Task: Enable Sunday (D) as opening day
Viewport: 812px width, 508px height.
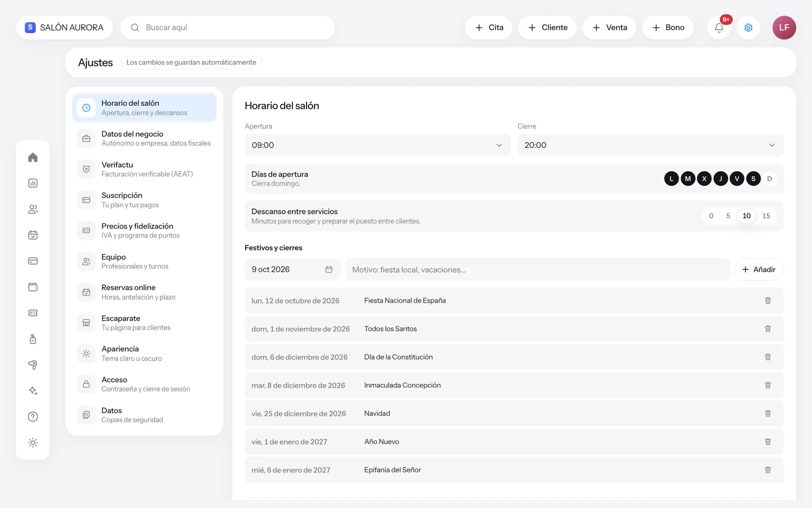Action: 769,179
